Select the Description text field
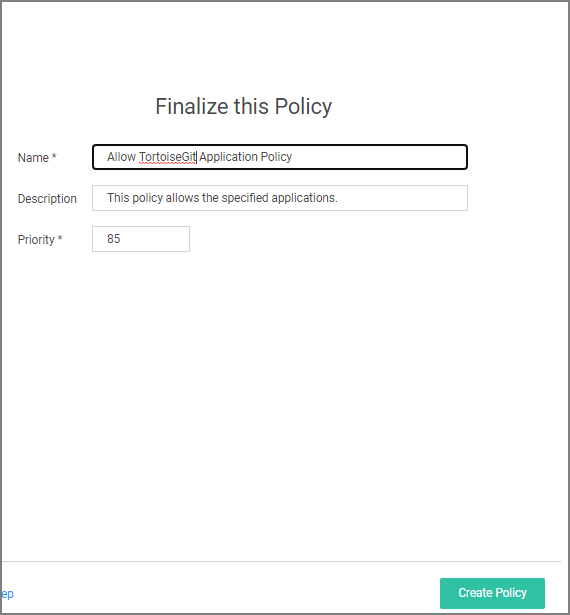Screen dimensions: 570x615 pos(280,198)
